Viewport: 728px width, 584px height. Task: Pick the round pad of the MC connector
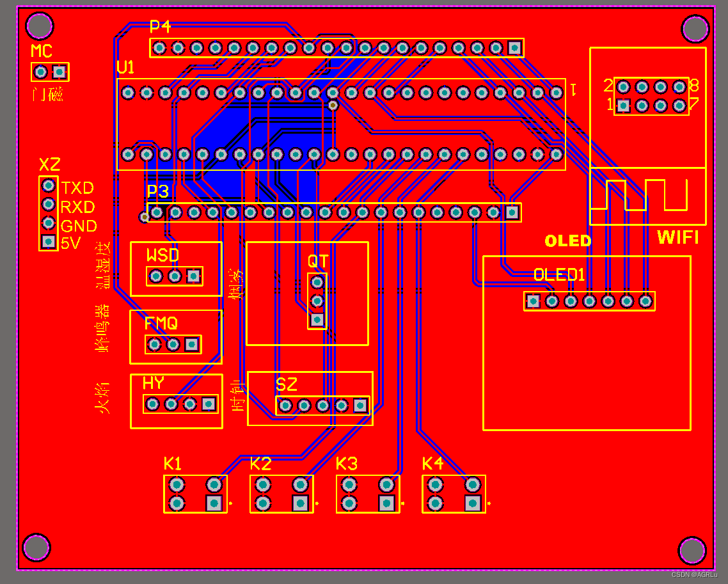(x=41, y=72)
